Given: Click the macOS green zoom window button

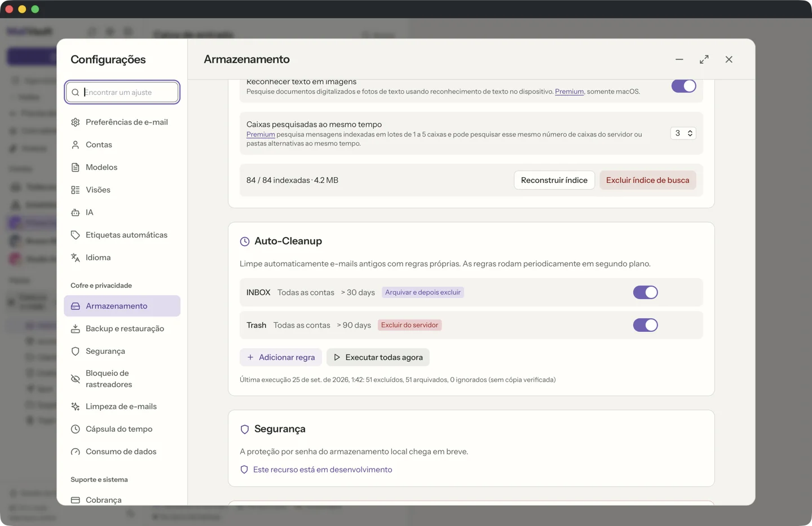Looking at the screenshot, I should click(x=35, y=9).
